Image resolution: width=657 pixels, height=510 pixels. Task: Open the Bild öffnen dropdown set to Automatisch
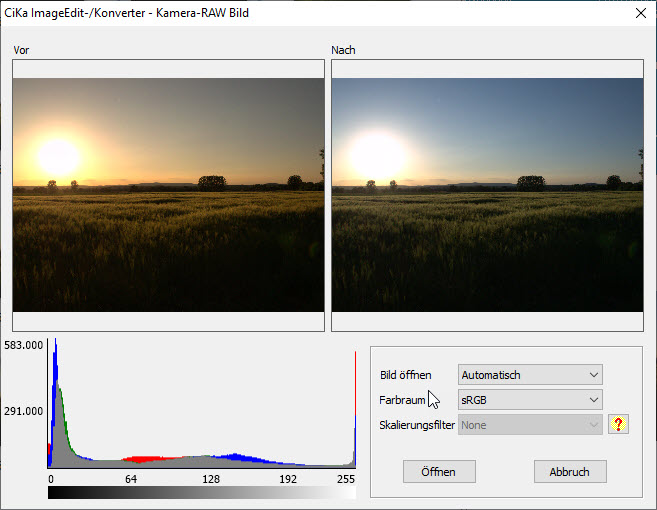click(x=530, y=375)
